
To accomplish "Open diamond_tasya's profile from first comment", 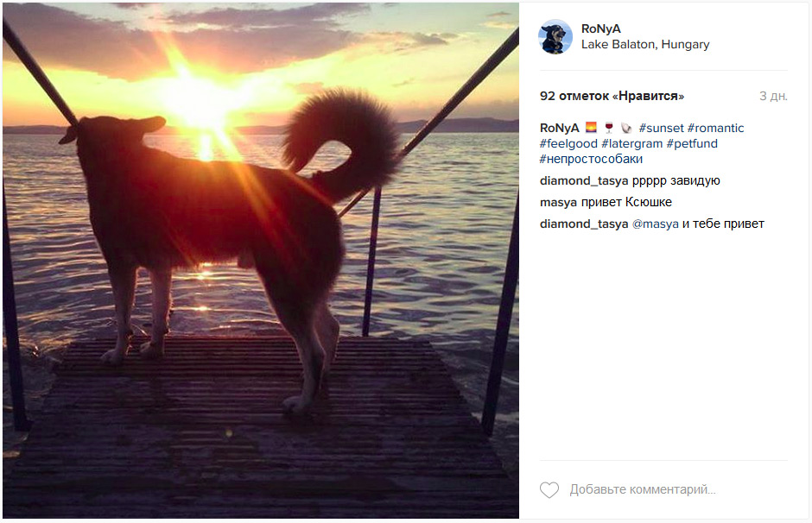I will pos(584,181).
